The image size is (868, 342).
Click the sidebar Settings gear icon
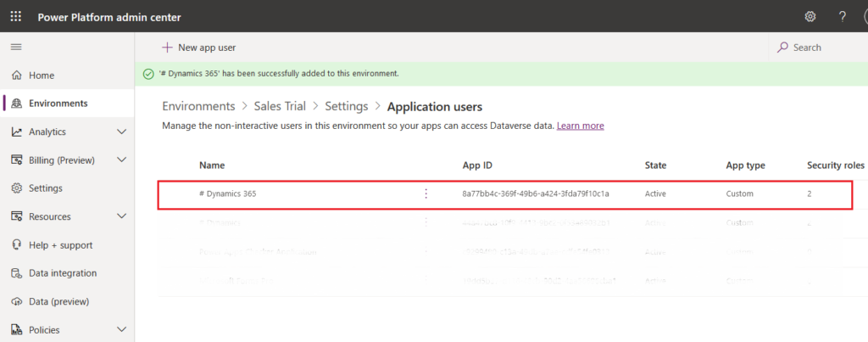(17, 188)
